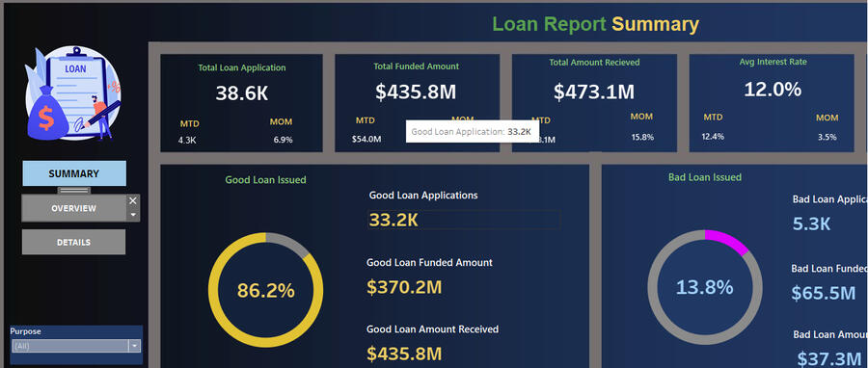Open the small arrow menu beside Overview
This screenshot has height=368, width=868.
point(133,215)
